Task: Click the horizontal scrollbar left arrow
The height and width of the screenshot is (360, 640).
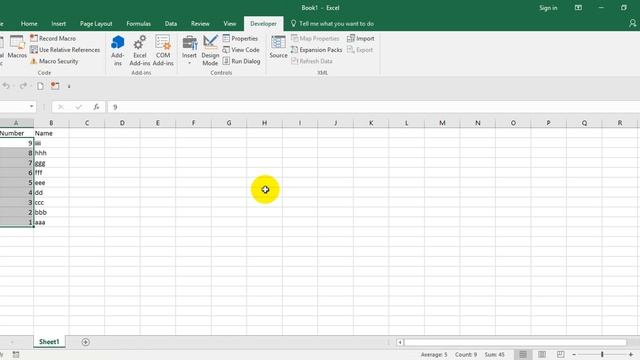Action: [400, 342]
